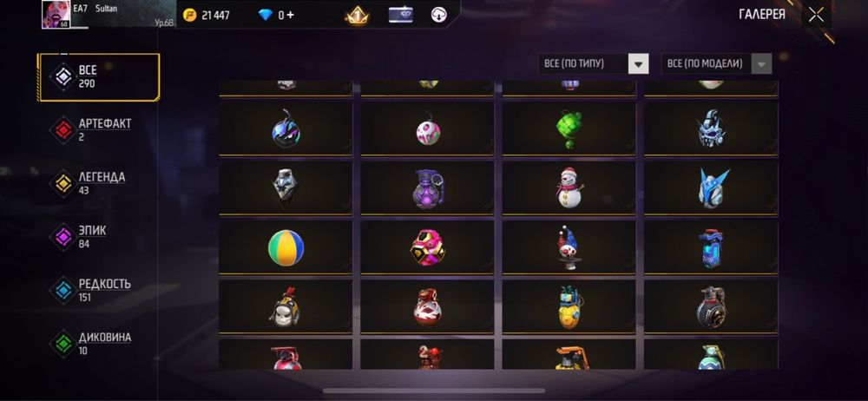Image resolution: width=868 pixels, height=401 pixels.
Task: Show the РЕДКОСТЬ rarity items
Action: tap(99, 290)
